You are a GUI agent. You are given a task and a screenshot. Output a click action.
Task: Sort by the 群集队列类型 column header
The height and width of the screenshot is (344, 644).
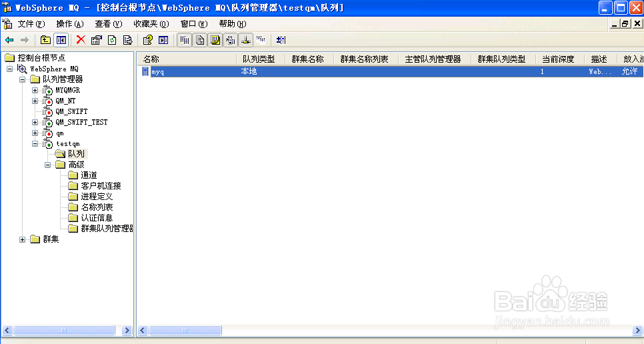pyautogui.click(x=503, y=59)
